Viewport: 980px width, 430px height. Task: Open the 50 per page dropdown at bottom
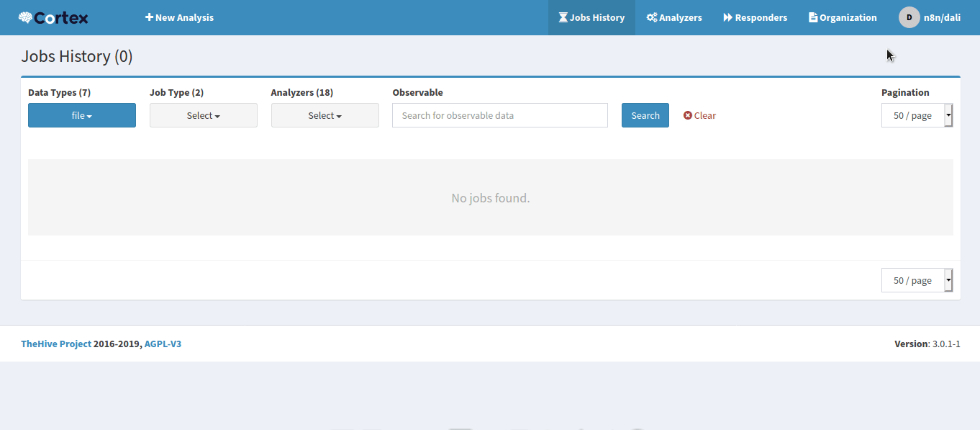914,279
